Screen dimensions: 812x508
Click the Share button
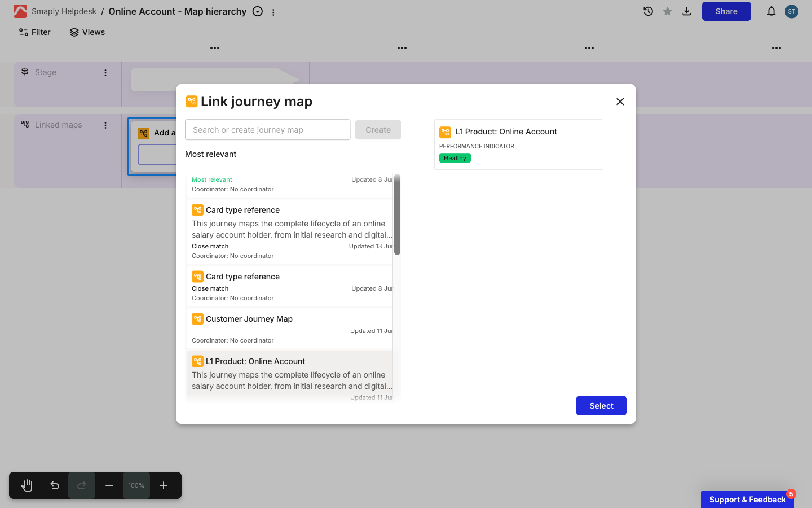(726, 11)
